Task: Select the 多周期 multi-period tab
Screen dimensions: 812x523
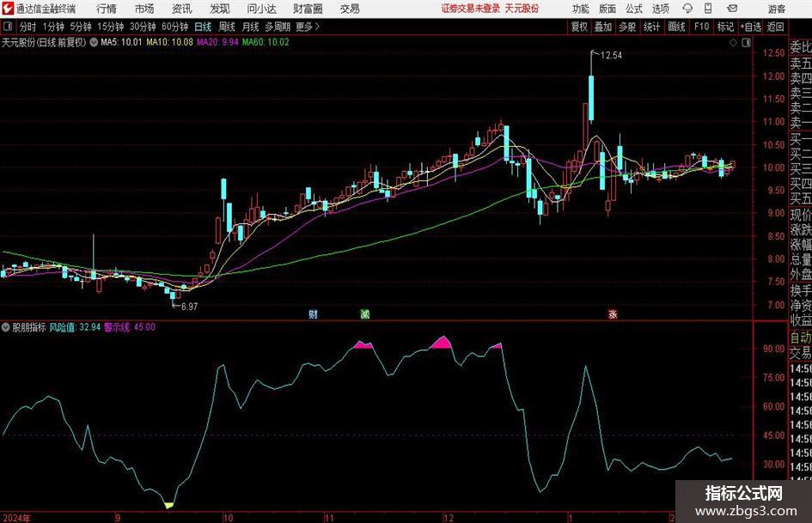Action: point(278,27)
